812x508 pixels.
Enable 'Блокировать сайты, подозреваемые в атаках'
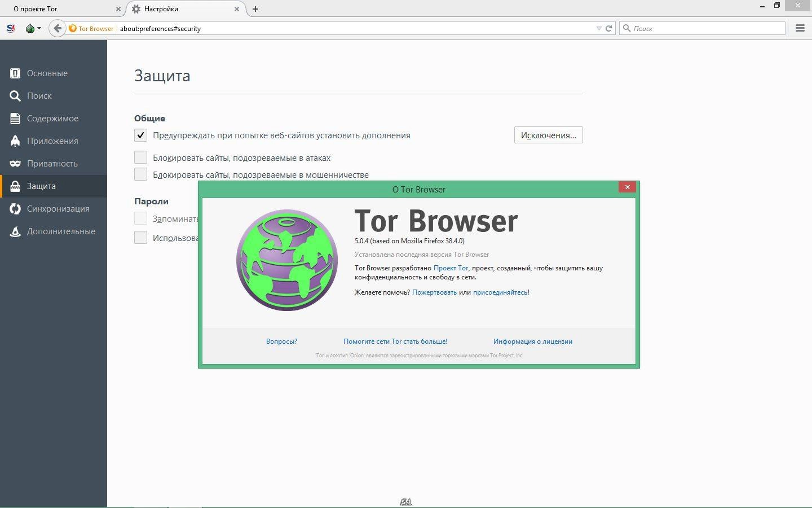click(140, 157)
